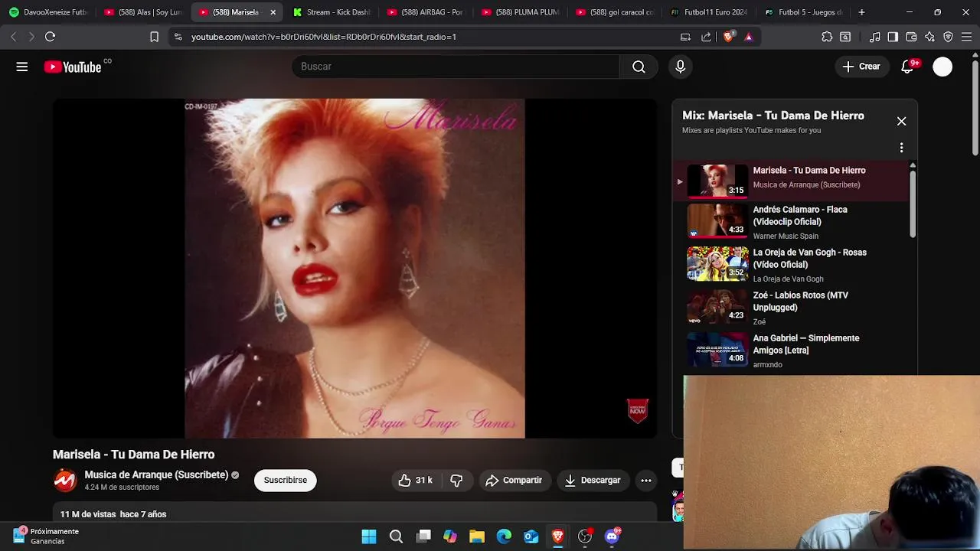
Task: Open Task View on the taskbar
Action: coord(423,536)
